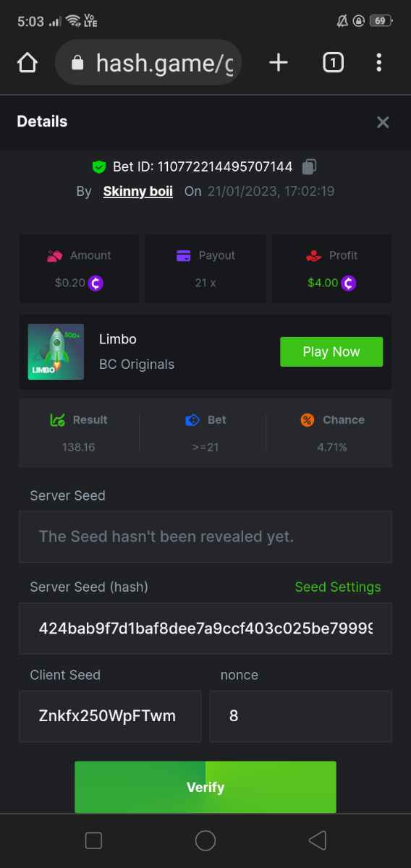The height and width of the screenshot is (868, 411).
Task: Click the Play Now button
Action: 331,352
